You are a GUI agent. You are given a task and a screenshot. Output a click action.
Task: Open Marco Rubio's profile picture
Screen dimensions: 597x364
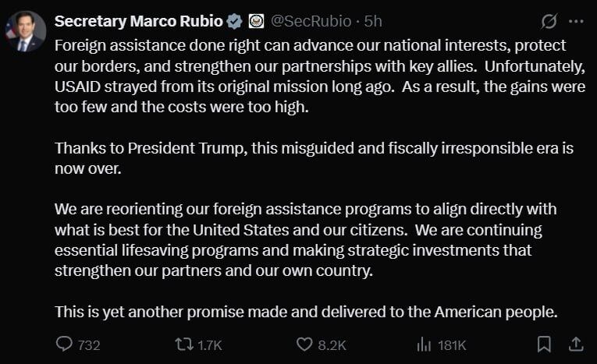25,32
